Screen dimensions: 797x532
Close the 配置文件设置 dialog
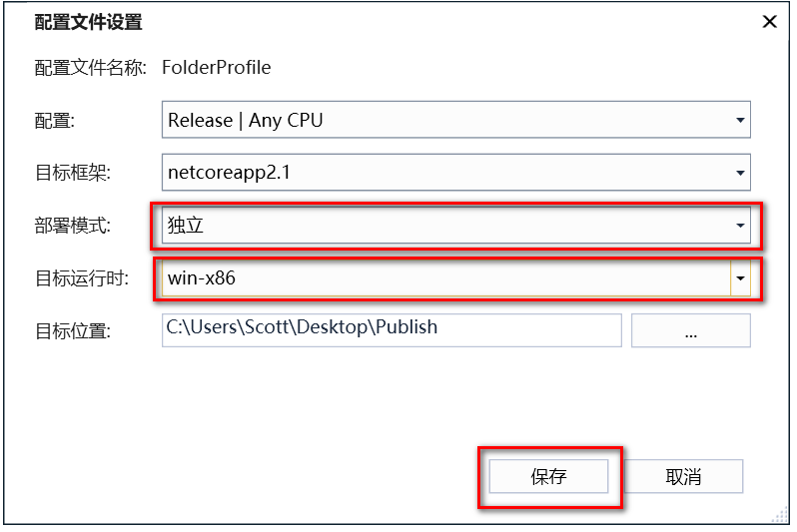point(770,22)
